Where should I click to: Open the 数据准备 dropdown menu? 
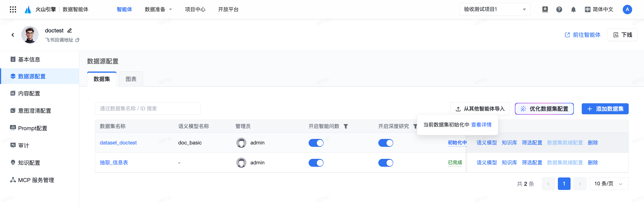tap(158, 9)
